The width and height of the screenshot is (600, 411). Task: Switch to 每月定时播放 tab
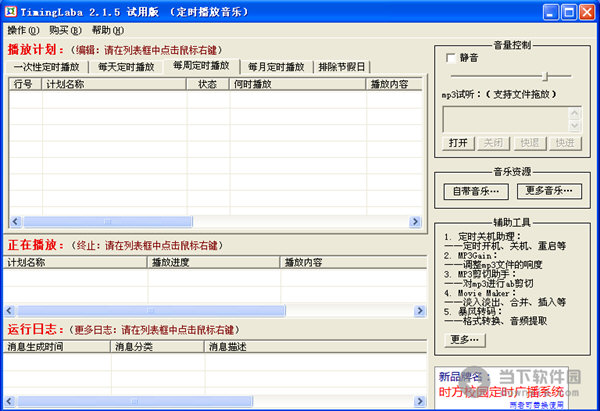276,67
